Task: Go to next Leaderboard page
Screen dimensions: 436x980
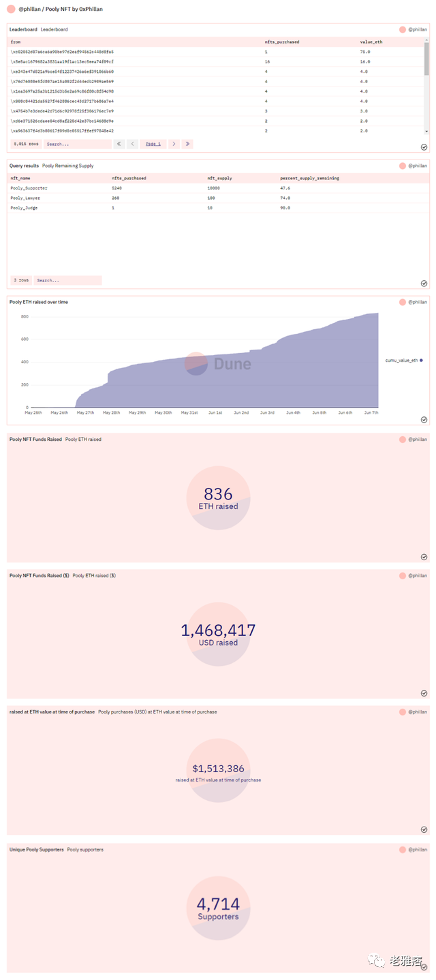Action: tap(174, 144)
